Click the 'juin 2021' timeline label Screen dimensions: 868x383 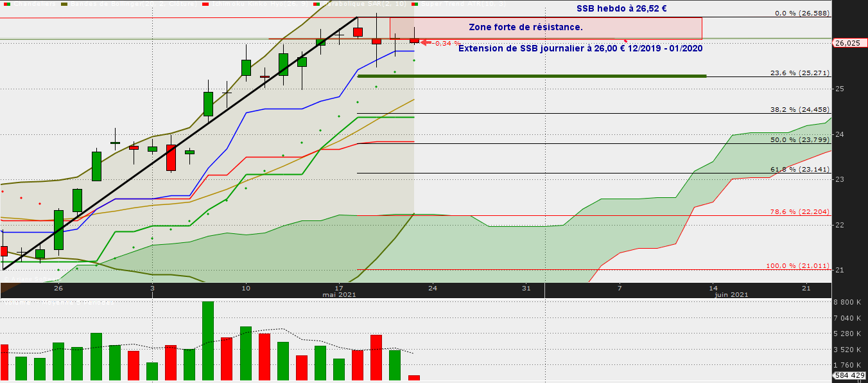click(731, 294)
